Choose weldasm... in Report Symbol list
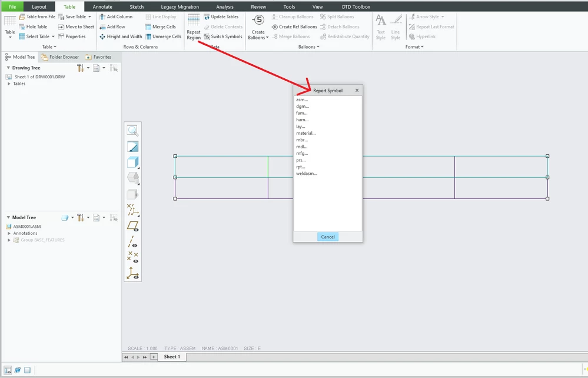 pyautogui.click(x=307, y=174)
